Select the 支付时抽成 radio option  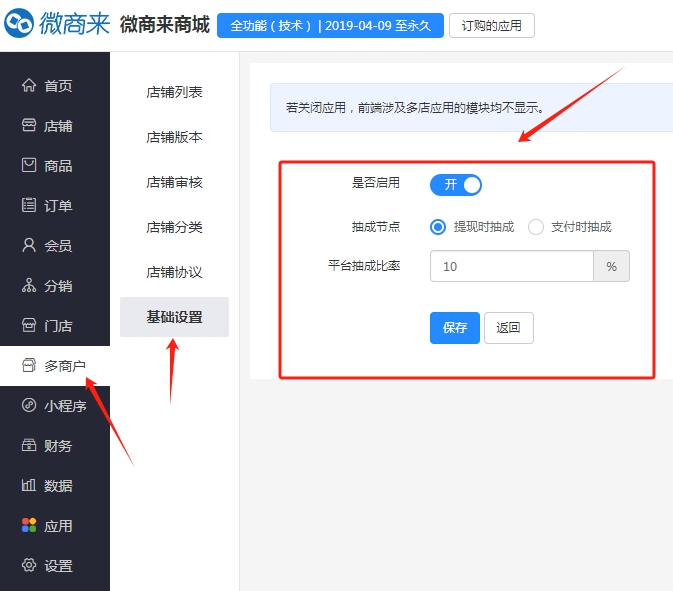[536, 227]
